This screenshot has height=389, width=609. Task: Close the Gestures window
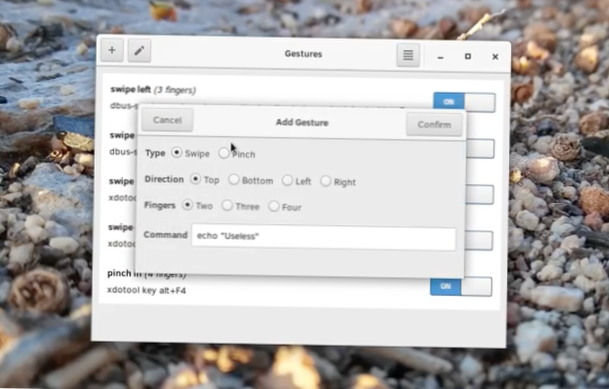click(495, 57)
